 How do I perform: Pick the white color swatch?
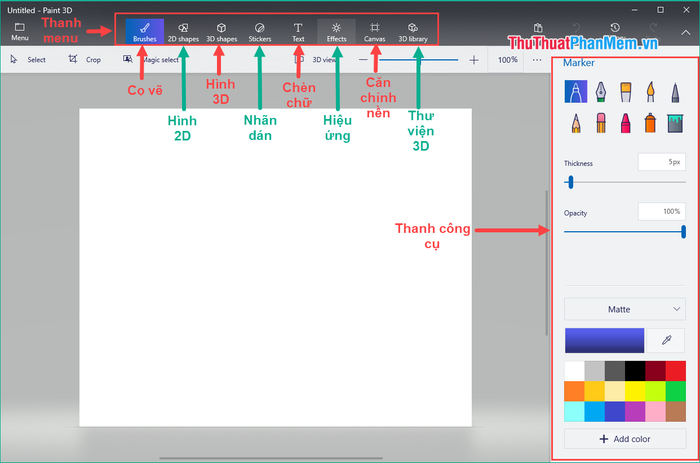575,371
